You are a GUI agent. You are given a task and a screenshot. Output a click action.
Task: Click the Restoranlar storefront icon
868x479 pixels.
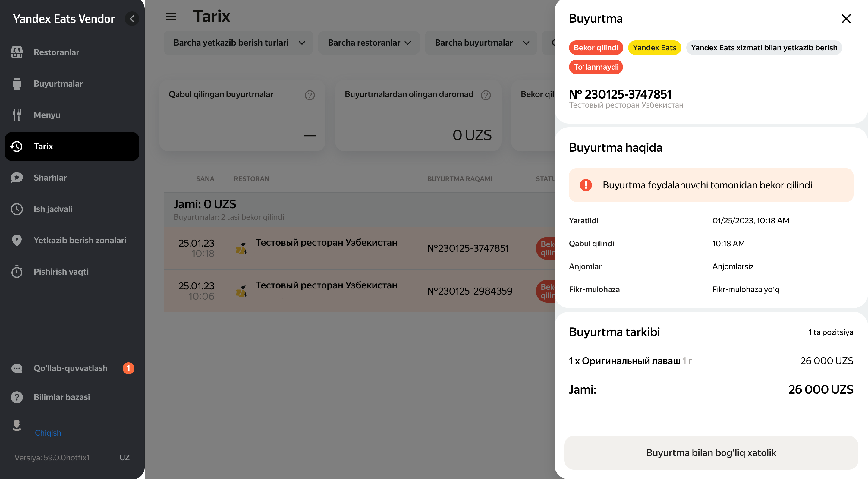coord(17,52)
